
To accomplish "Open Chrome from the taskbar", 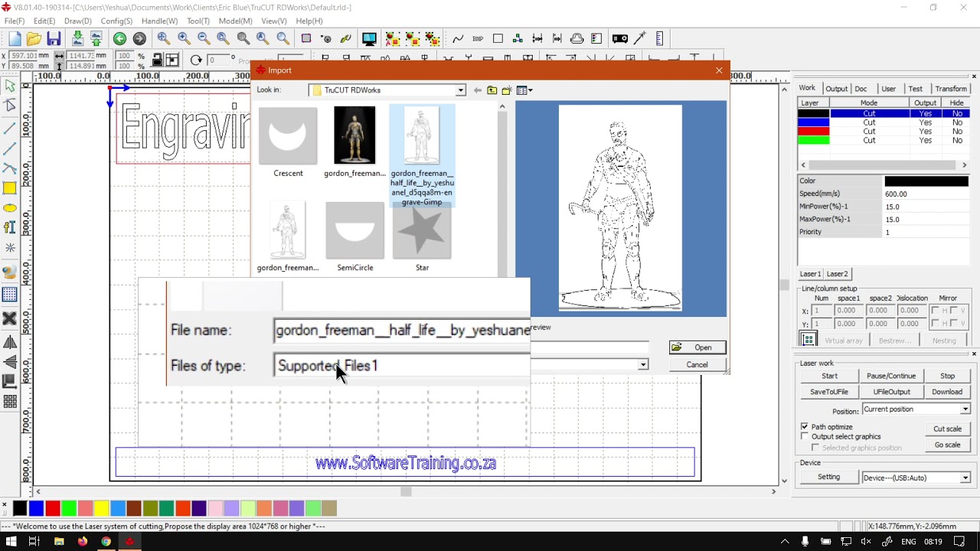I will pos(106,542).
